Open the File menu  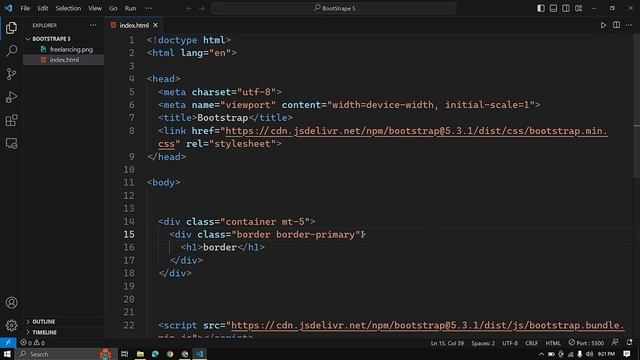click(25, 8)
